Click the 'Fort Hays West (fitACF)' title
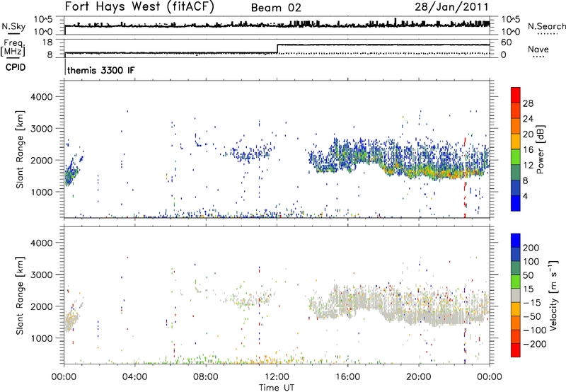Viewport: 566px width, 392px height. [x=139, y=7]
